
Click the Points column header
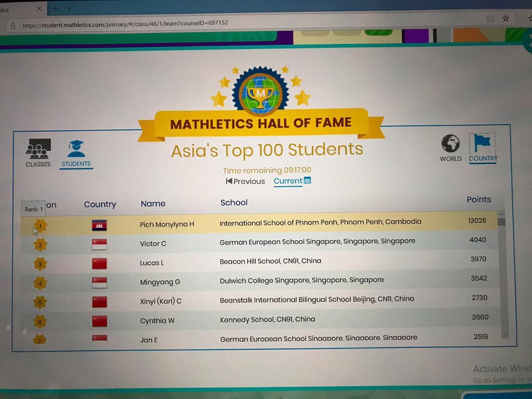[x=479, y=199]
